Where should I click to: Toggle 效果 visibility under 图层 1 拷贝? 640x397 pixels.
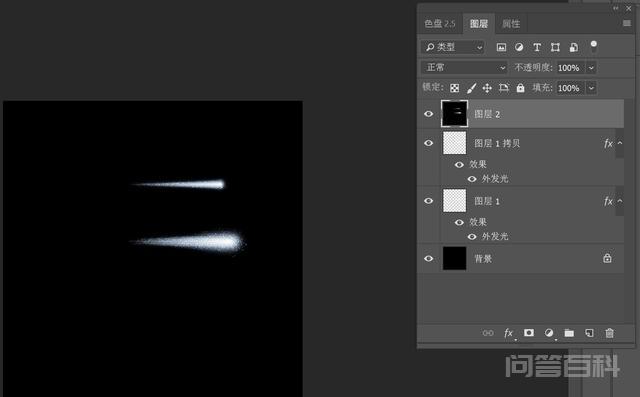(x=459, y=164)
